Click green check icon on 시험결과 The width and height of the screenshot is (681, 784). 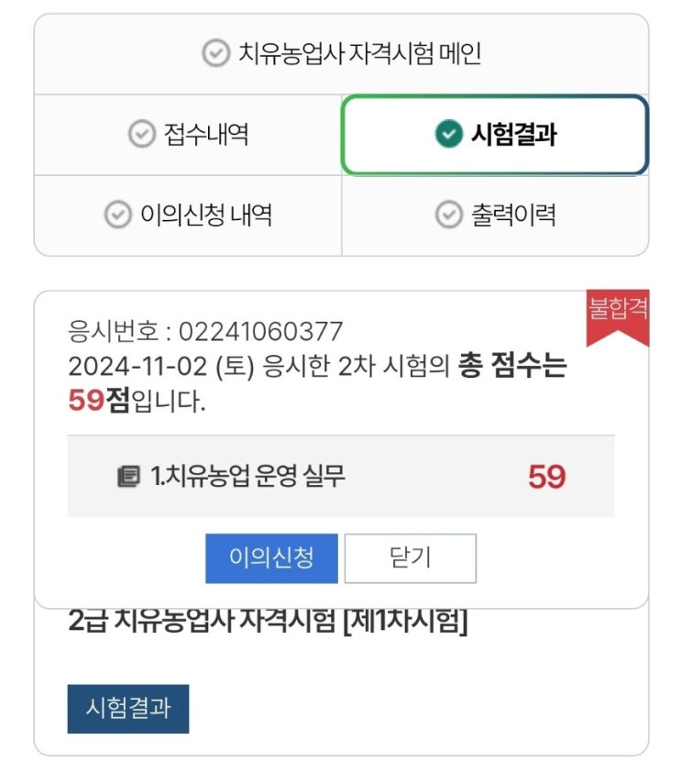tap(447, 135)
